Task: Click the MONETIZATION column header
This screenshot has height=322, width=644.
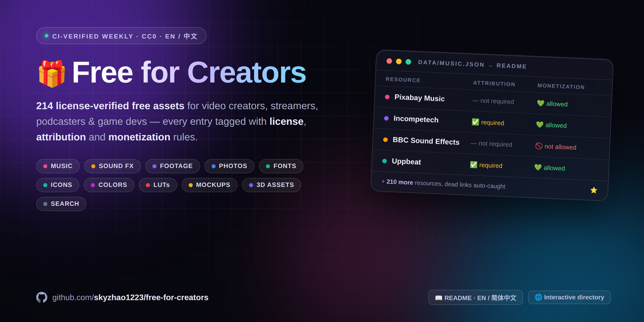Action: (561, 86)
